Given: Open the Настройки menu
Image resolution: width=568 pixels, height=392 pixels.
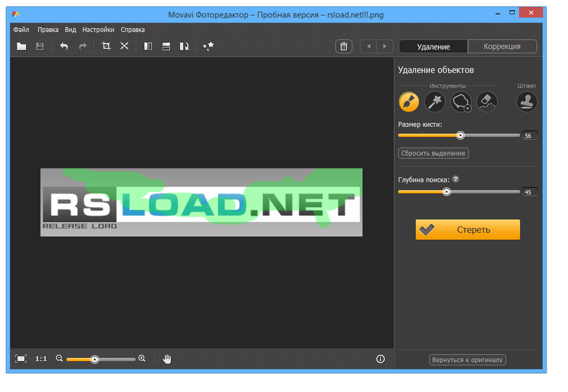Looking at the screenshot, I should click(98, 30).
